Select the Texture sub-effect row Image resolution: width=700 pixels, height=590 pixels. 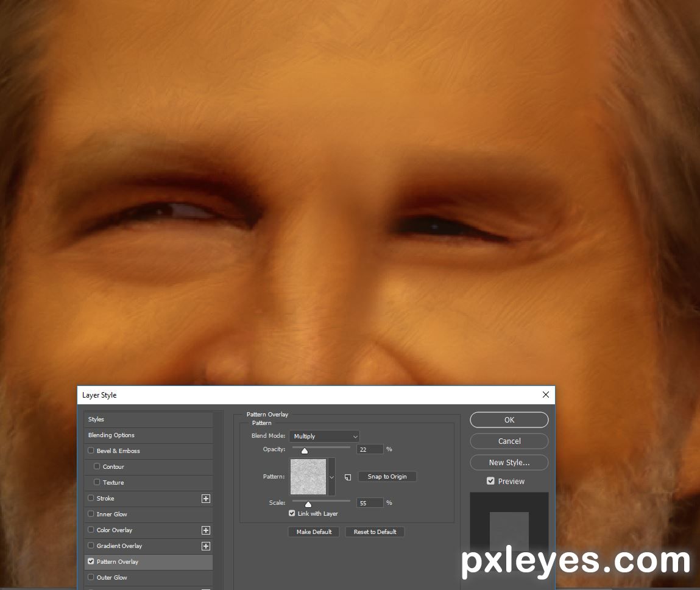(x=149, y=482)
